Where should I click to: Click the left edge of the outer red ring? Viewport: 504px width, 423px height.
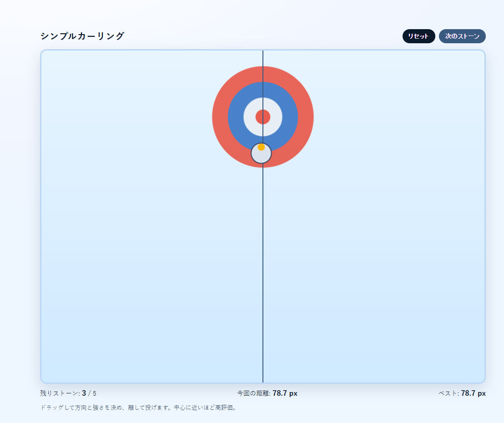[220, 117]
